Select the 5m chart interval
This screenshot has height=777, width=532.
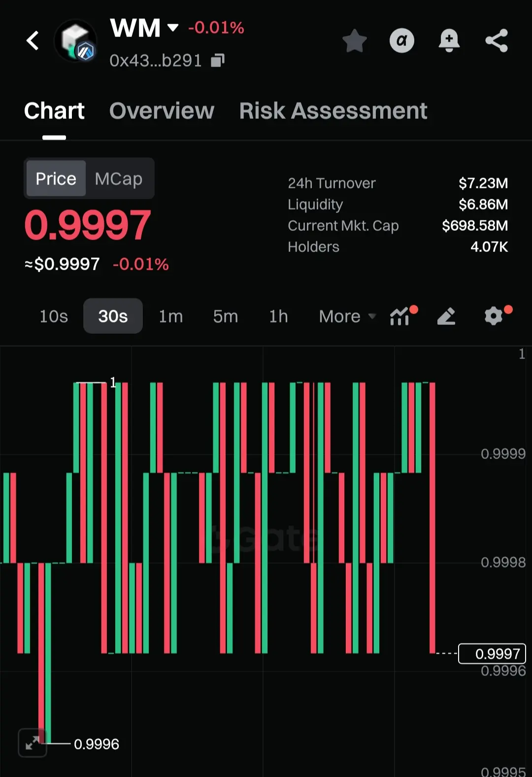(226, 316)
